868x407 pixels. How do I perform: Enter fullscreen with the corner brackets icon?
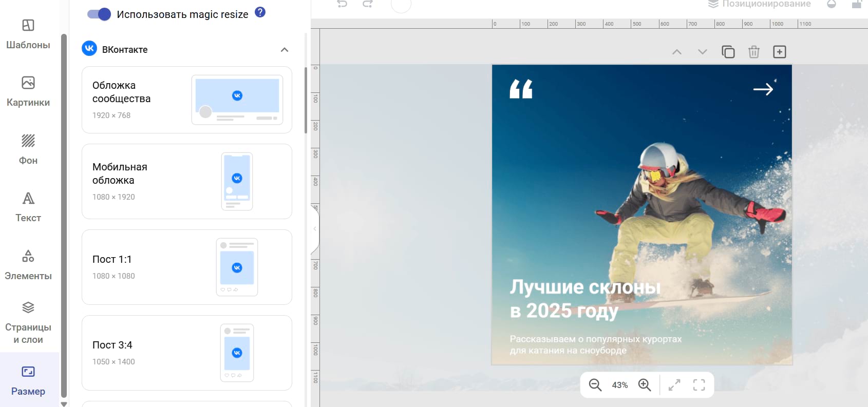click(699, 385)
